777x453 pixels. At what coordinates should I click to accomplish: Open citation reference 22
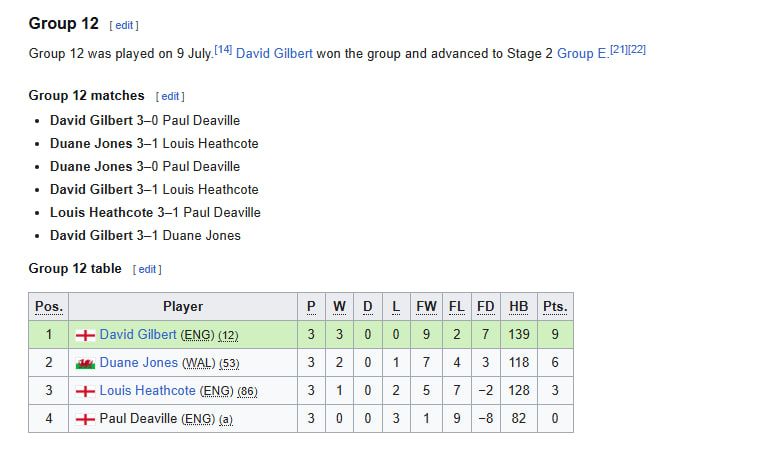tap(637, 50)
